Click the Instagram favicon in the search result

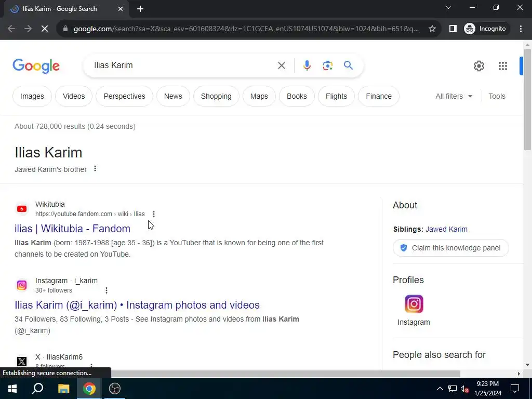tap(22, 285)
